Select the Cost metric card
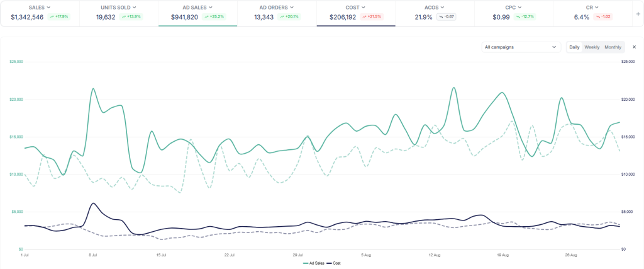Image resolution: width=644 pixels, height=269 pixels. (x=355, y=13)
